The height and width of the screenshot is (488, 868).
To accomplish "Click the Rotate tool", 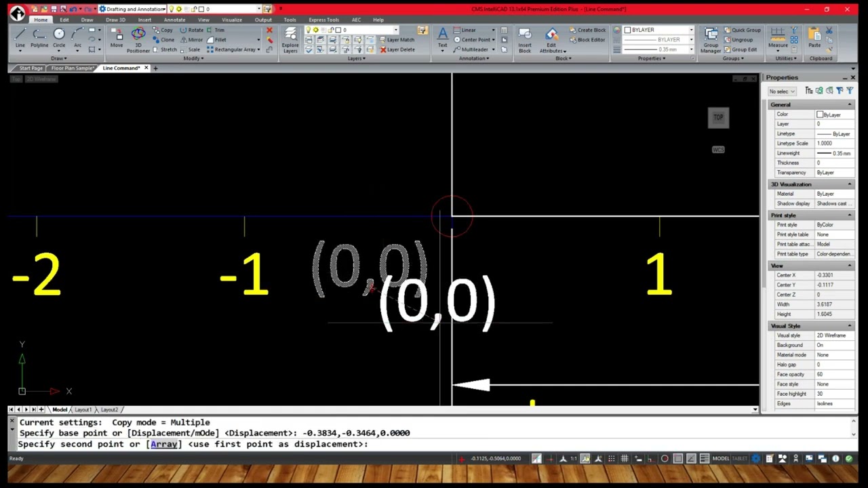I will tap(192, 30).
